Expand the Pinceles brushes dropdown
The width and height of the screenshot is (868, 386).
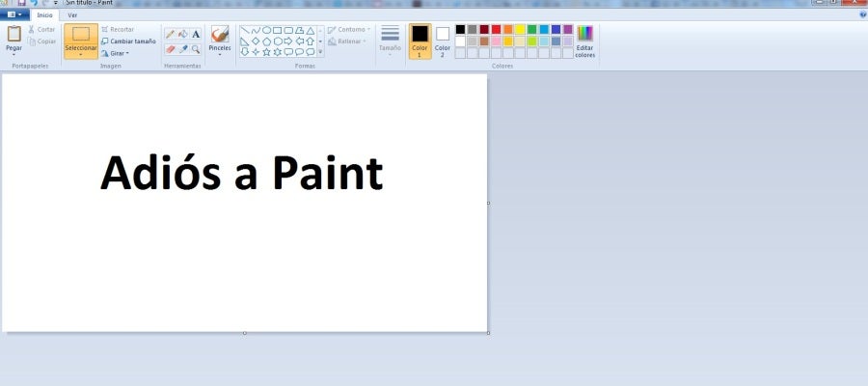pyautogui.click(x=220, y=54)
